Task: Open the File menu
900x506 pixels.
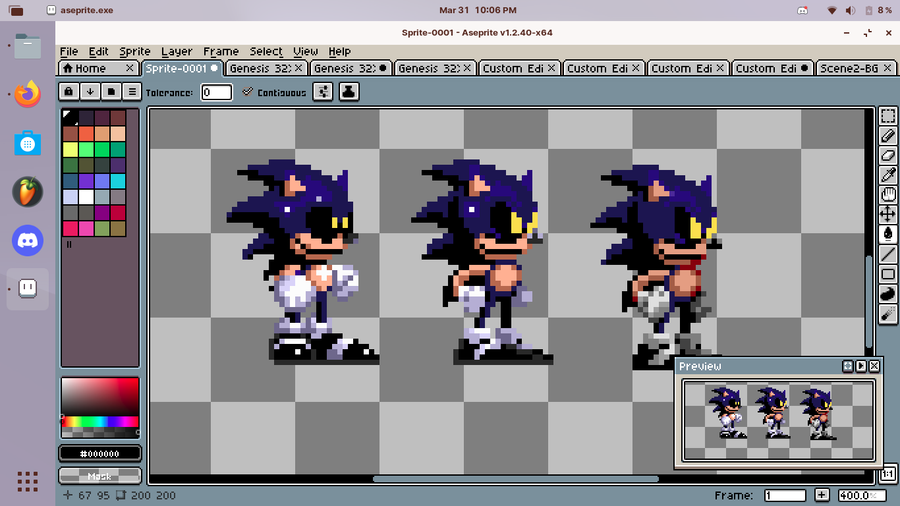Action: pos(69,52)
